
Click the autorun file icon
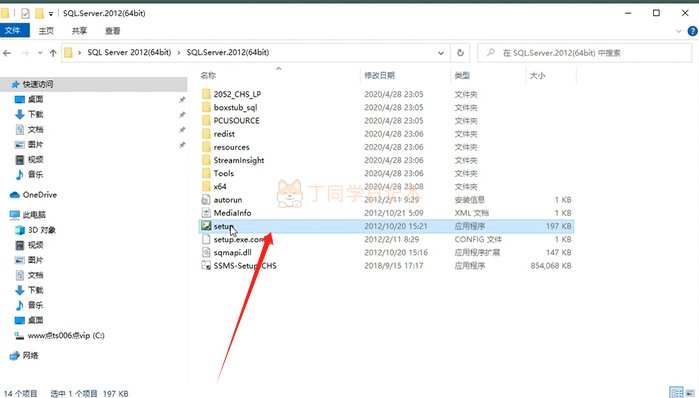coord(206,200)
